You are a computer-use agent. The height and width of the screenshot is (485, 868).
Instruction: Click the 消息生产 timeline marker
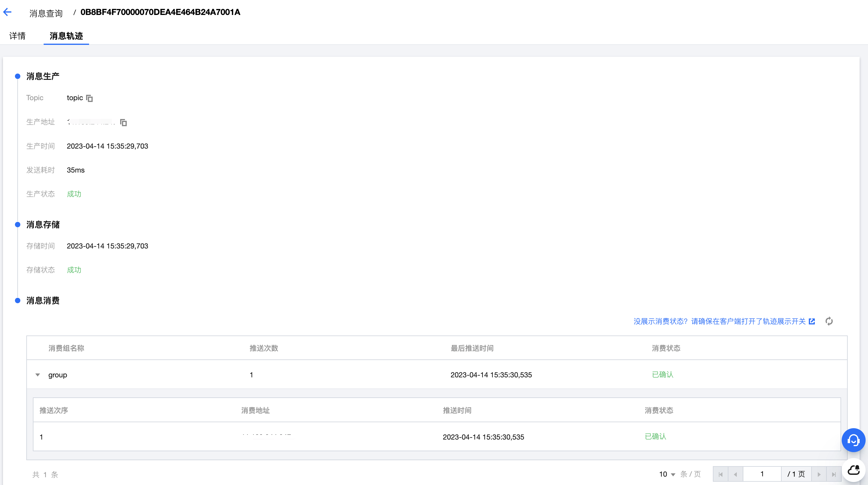(18, 76)
